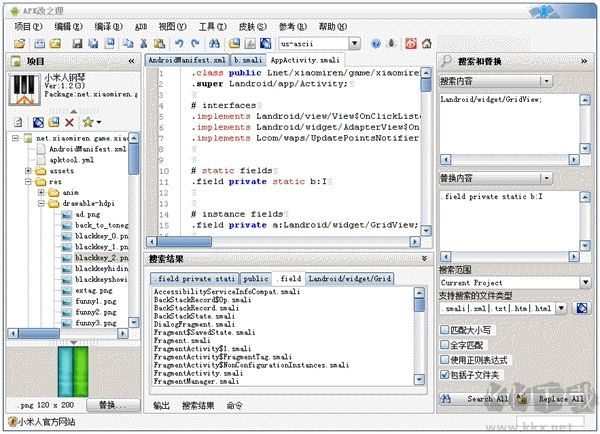
Task: Open the star icon dropdown arrow
Action: tap(99, 122)
